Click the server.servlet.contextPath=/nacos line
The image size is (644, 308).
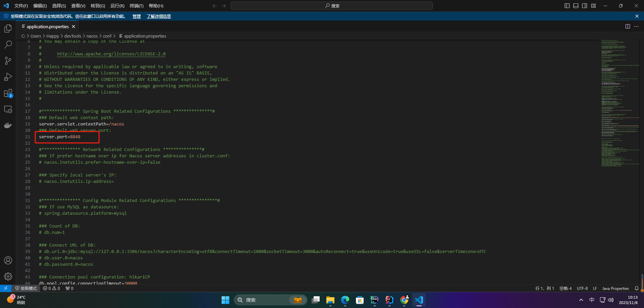coord(82,124)
